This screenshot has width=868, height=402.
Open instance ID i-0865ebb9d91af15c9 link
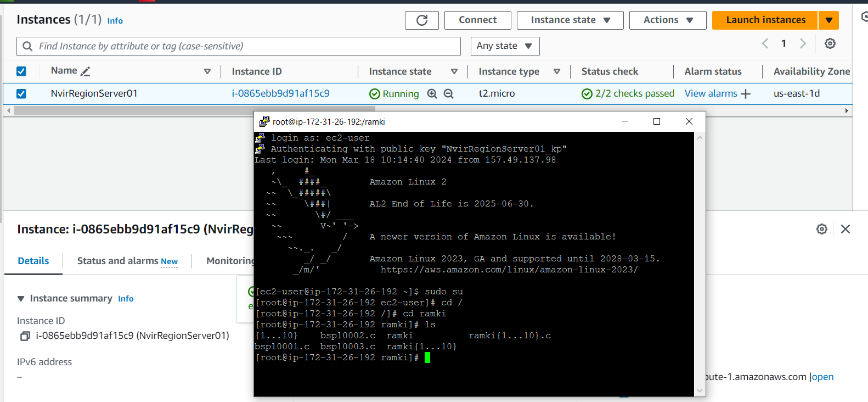click(x=280, y=93)
